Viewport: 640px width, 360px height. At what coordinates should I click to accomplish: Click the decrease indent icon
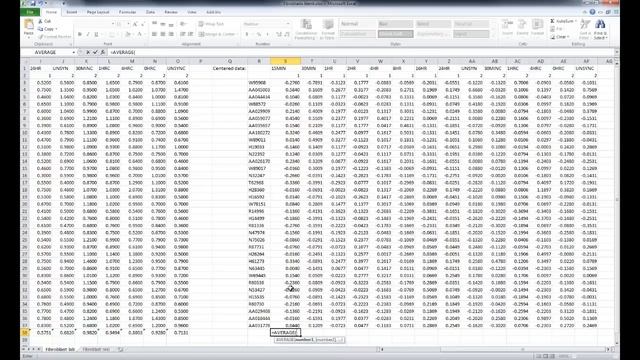[182, 34]
